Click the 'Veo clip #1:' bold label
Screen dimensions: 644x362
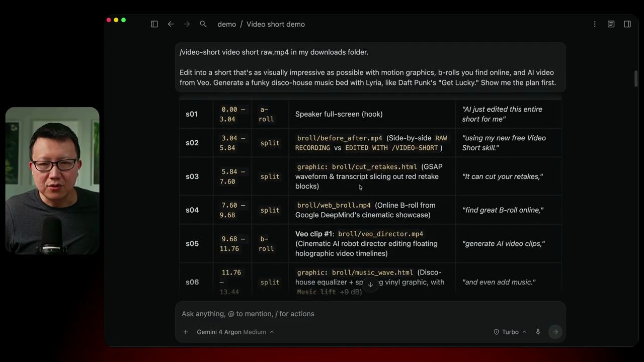coord(314,234)
